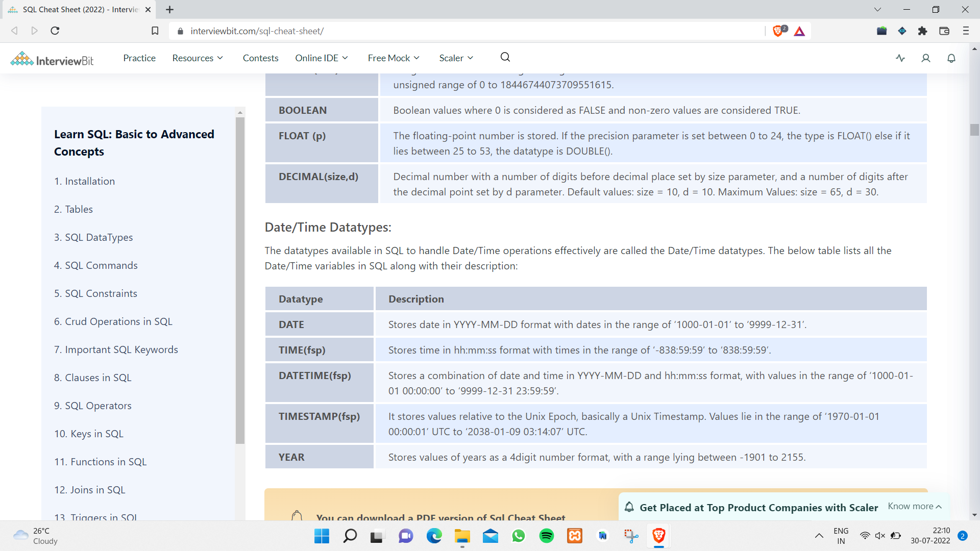The width and height of the screenshot is (980, 551).
Task: Switch to the Free Mock menu
Action: 393,58
